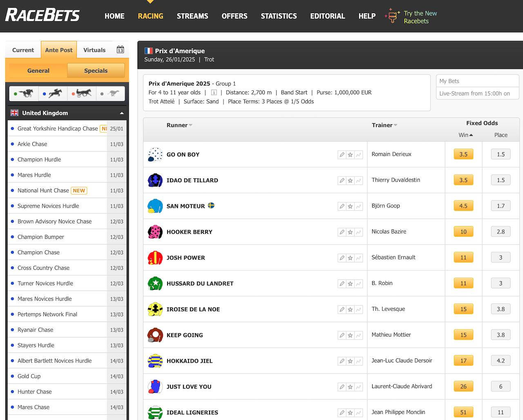
Task: Sort by Trainer column header arrow
Action: (x=396, y=125)
